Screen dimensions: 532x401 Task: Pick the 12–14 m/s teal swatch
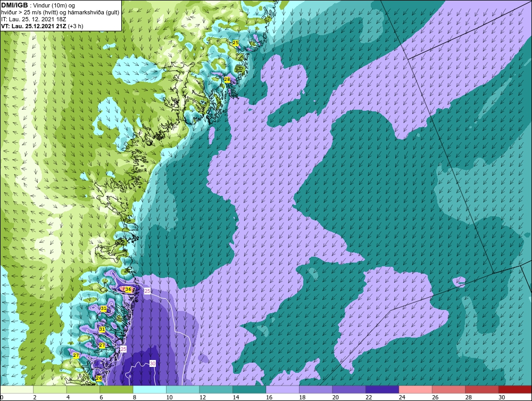click(x=216, y=389)
